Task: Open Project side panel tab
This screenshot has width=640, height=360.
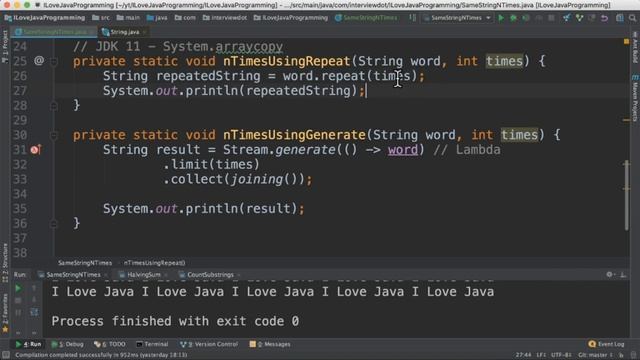Action: pyautogui.click(x=5, y=46)
